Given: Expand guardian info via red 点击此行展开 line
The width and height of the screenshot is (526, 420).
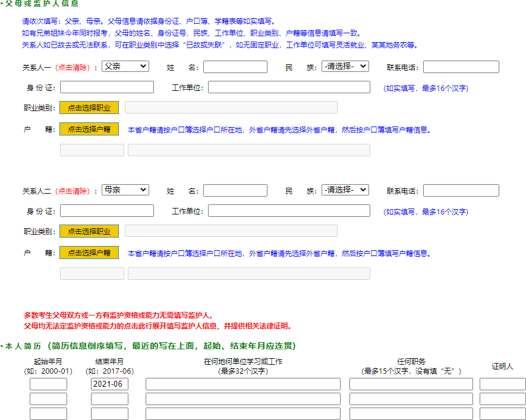Looking at the screenshot, I should 158,326.
